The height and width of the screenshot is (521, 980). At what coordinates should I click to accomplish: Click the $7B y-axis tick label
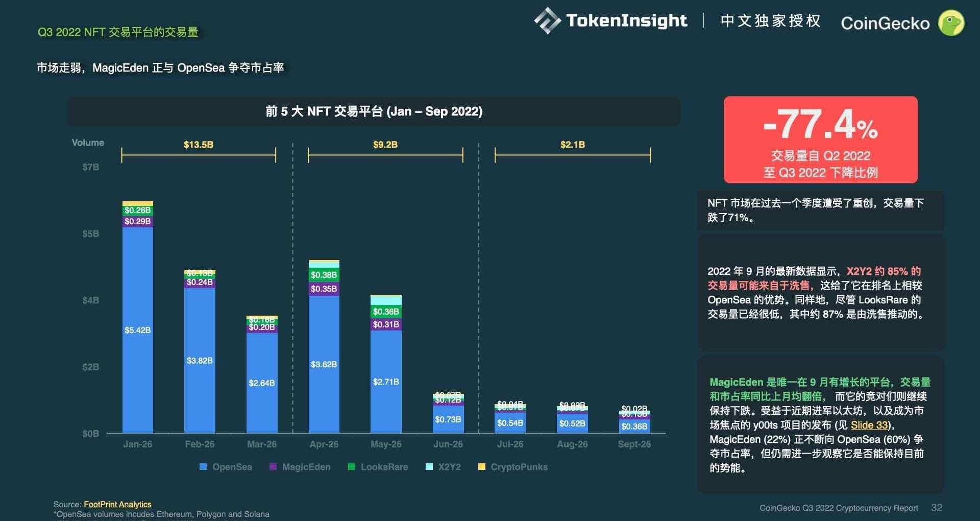91,167
